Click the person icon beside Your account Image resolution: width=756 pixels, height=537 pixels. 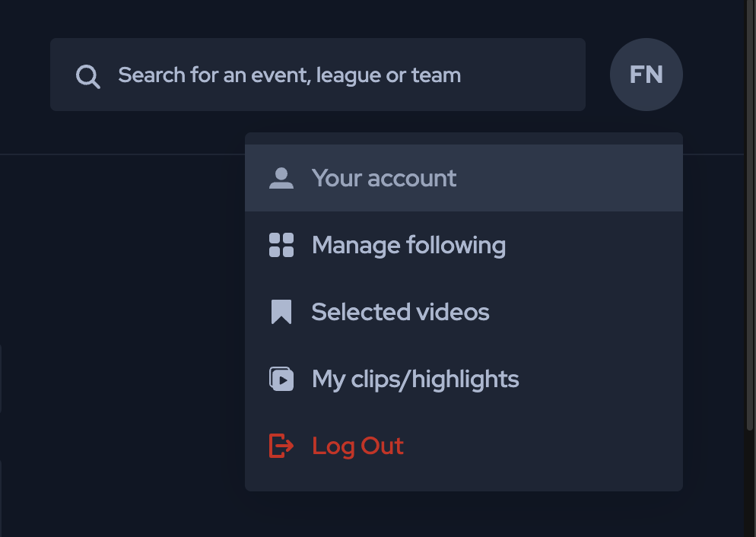click(x=281, y=179)
